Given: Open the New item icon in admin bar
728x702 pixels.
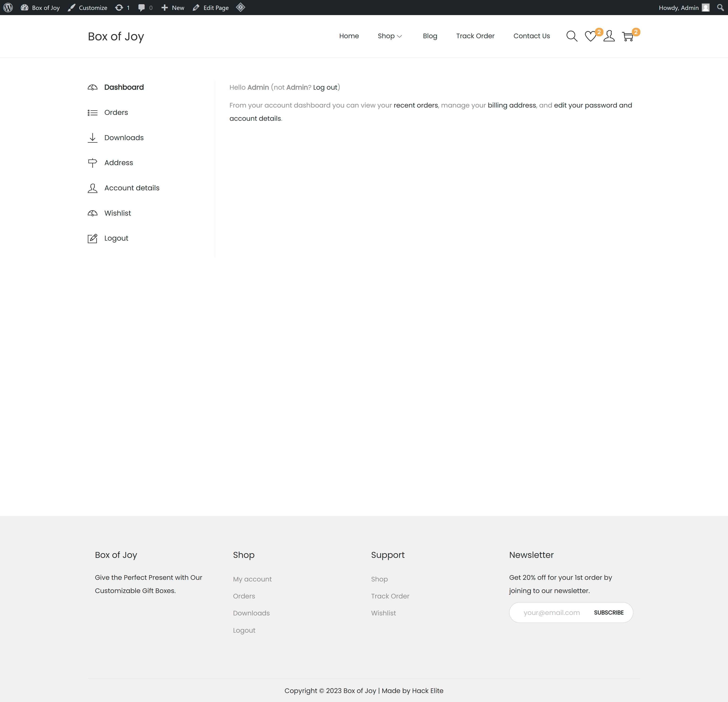Looking at the screenshot, I should (x=165, y=7).
